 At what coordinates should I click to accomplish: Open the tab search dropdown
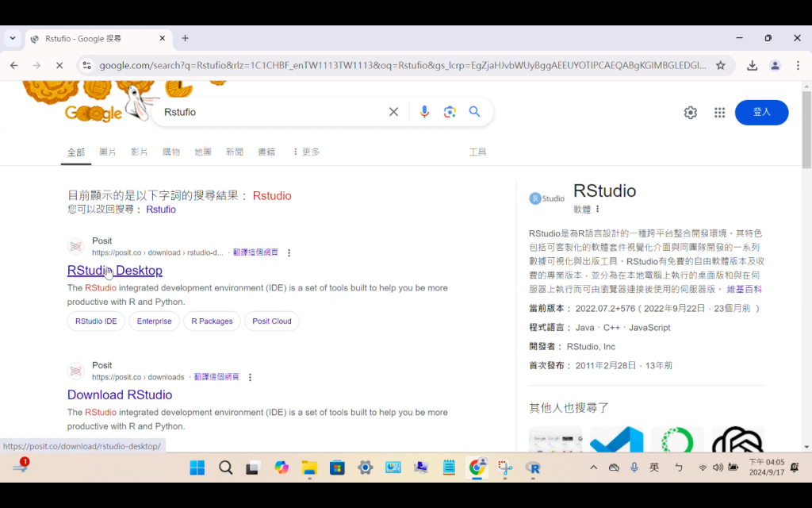[x=13, y=38]
